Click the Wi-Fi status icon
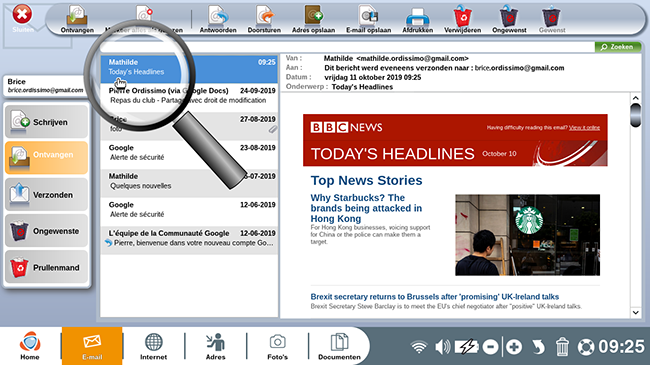Viewport: 650px width, 365px height. click(x=419, y=347)
